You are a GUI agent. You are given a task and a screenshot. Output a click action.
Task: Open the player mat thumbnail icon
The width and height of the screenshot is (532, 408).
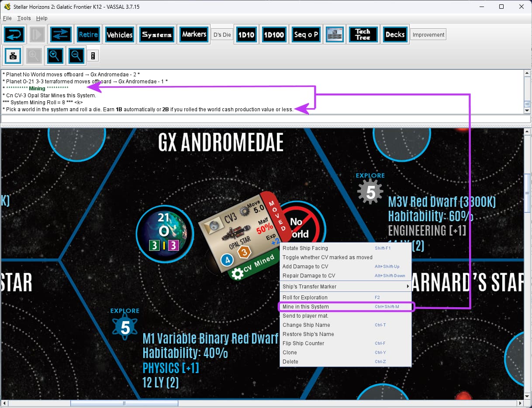(x=335, y=34)
